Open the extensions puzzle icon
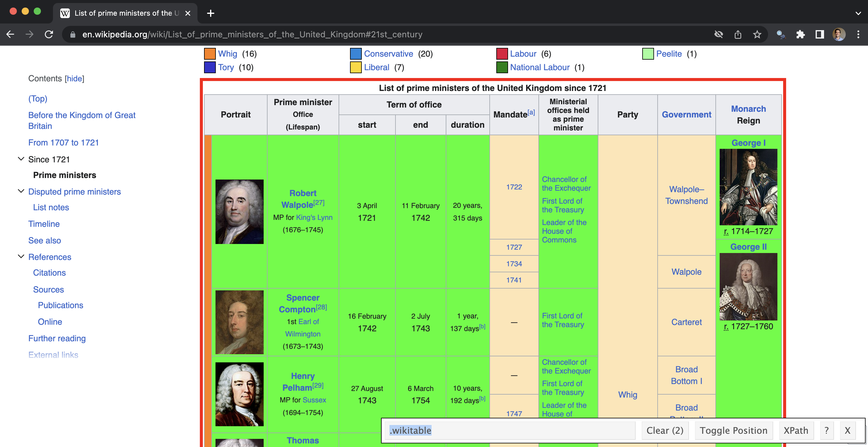868x447 pixels. [x=800, y=34]
